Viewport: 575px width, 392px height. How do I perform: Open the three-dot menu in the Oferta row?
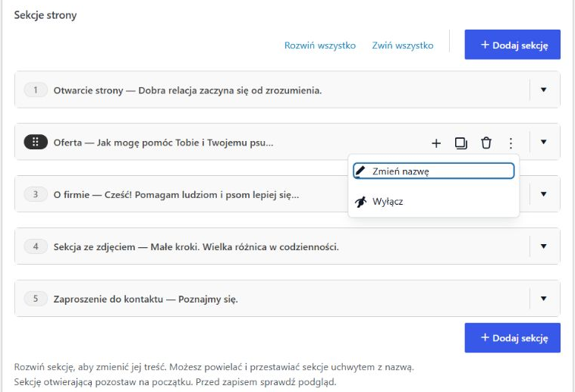point(511,143)
